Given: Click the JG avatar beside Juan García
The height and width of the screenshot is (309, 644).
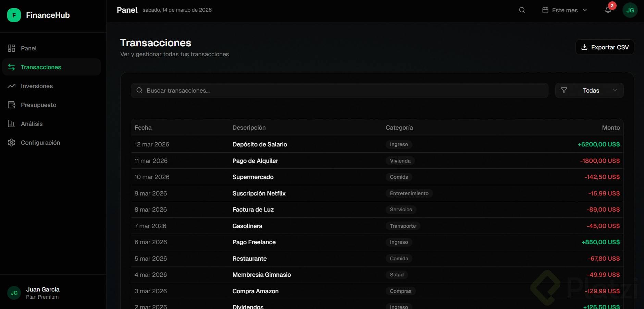Looking at the screenshot, I should coord(14,293).
